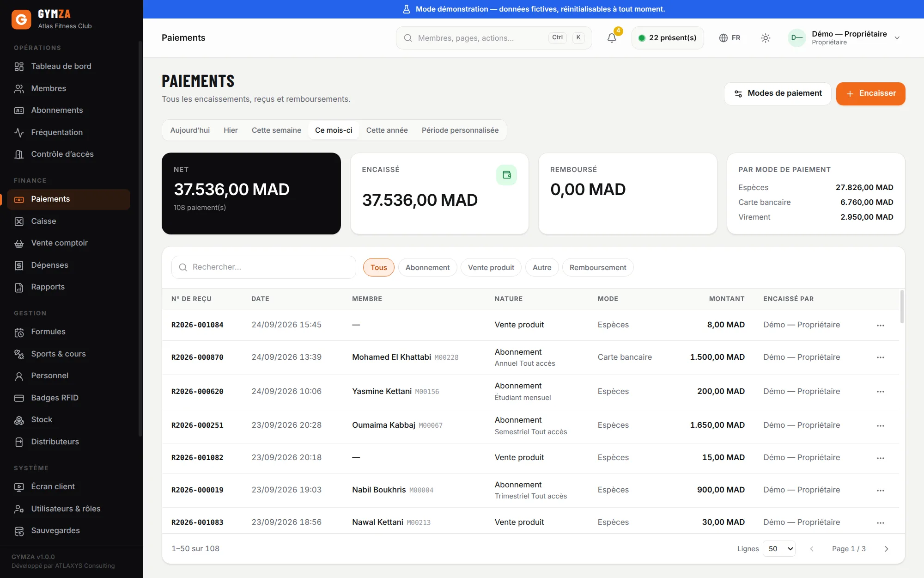
Task: Switch language via the FR globe
Action: [730, 38]
